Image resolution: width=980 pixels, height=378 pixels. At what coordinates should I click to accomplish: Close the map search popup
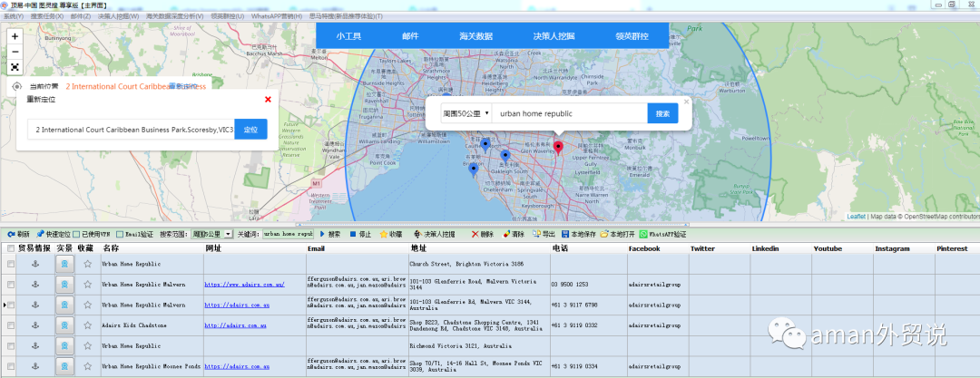[x=686, y=102]
